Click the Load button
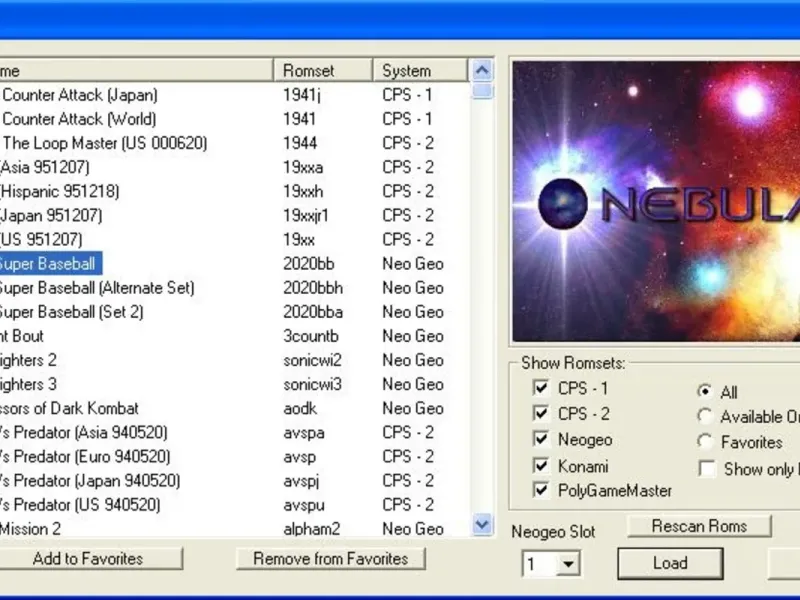The image size is (800, 600). [x=670, y=563]
